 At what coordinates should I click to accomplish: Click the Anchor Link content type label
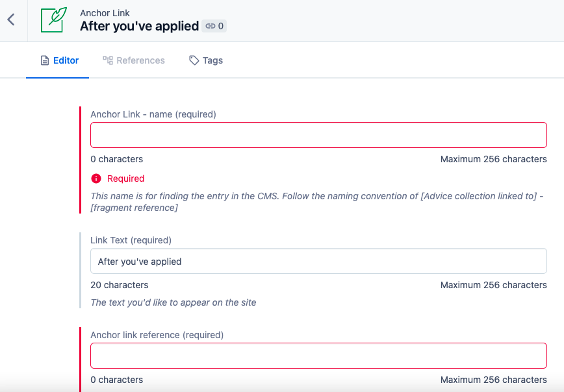(x=105, y=13)
